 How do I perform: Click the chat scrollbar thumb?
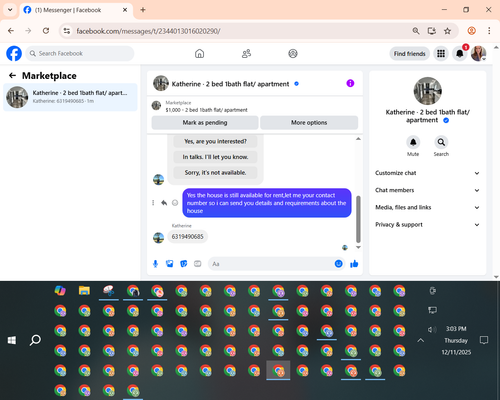tap(358, 219)
